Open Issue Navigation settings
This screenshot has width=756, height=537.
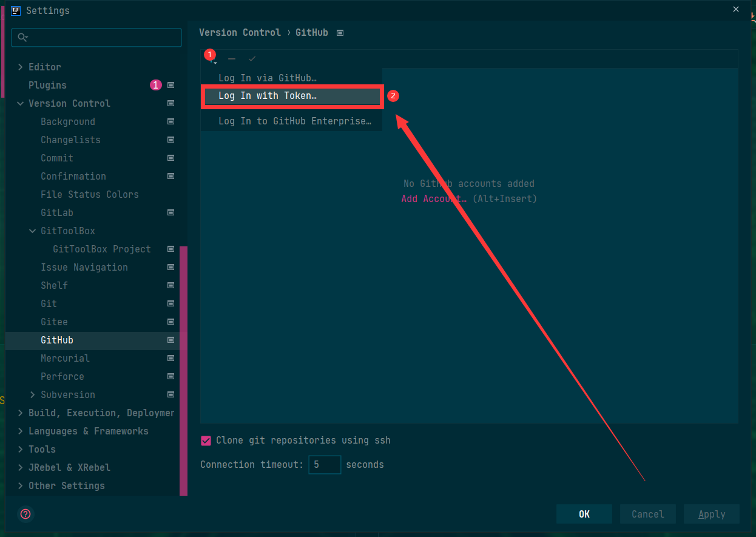(x=84, y=267)
